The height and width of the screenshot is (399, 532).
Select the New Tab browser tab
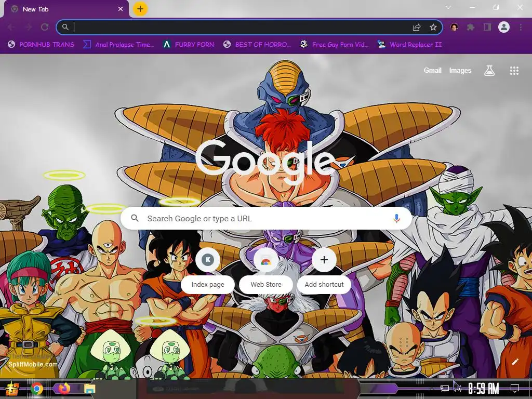[x=66, y=9]
